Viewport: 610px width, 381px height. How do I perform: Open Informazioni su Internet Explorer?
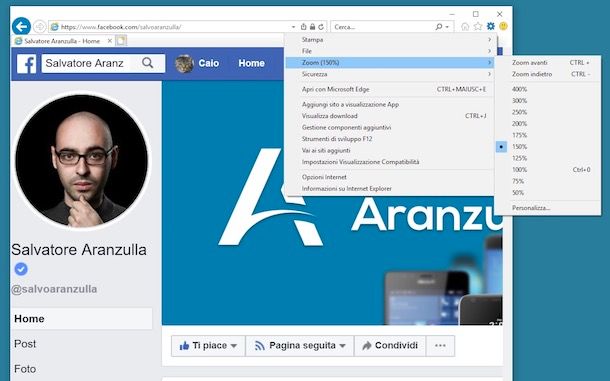pyautogui.click(x=389, y=188)
